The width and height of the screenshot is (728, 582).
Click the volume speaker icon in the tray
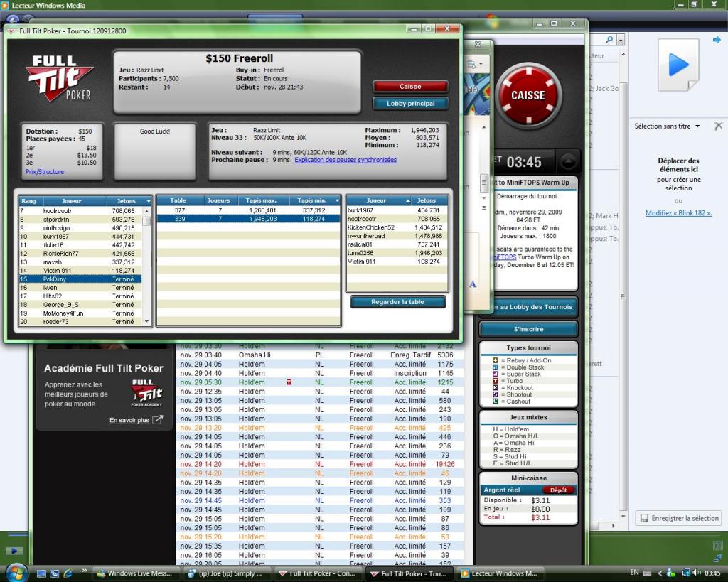point(697,573)
